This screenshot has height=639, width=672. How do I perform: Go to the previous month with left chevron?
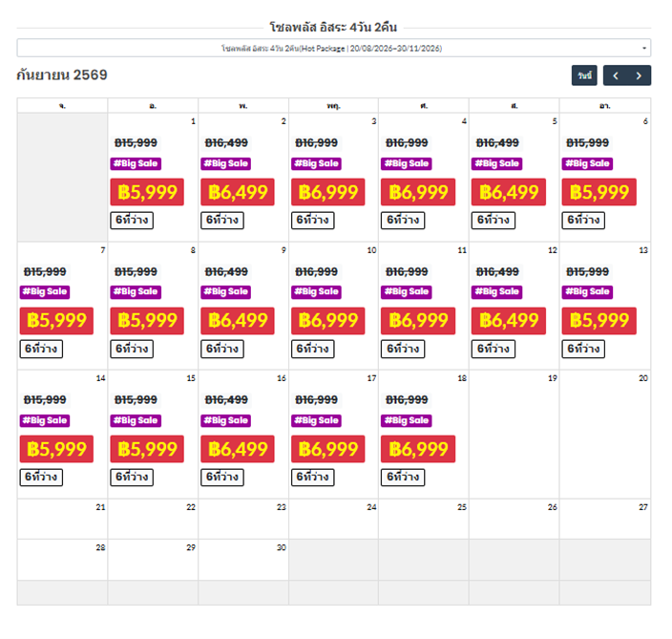tap(616, 75)
